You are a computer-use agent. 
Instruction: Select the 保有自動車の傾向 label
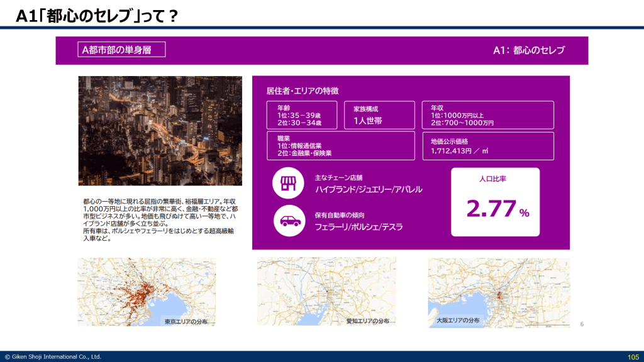point(340,215)
